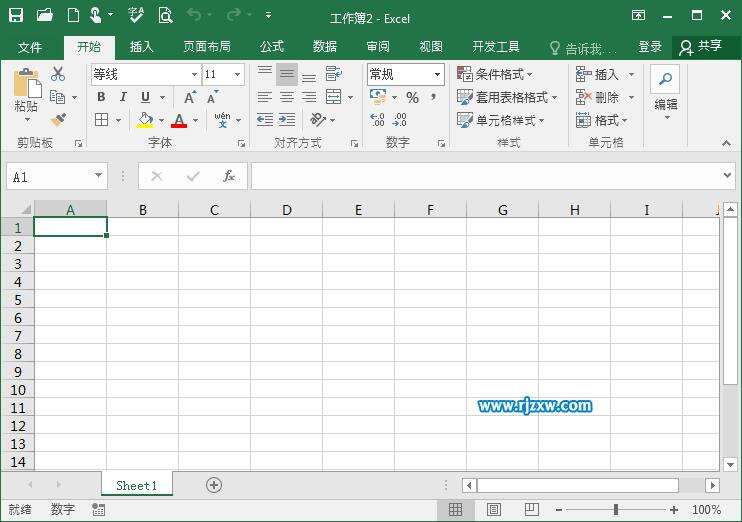Apply red font color A
Viewport: 742px width, 522px height.
[x=179, y=120]
